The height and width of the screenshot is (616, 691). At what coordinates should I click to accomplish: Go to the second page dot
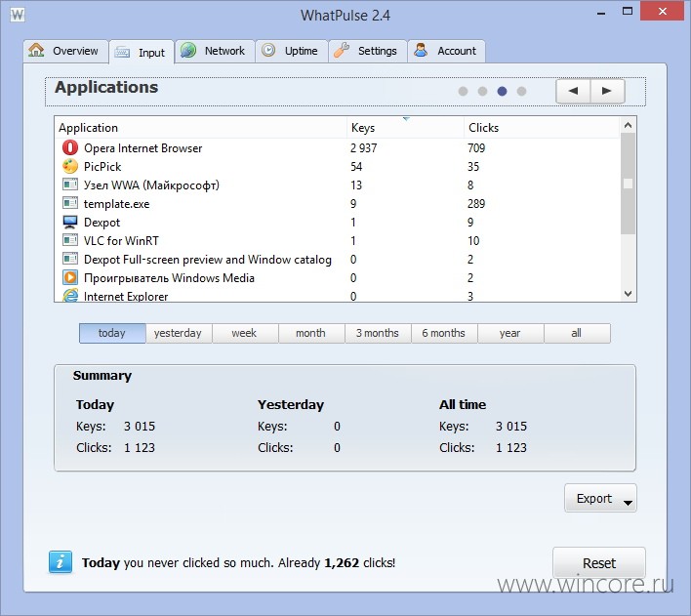[482, 91]
